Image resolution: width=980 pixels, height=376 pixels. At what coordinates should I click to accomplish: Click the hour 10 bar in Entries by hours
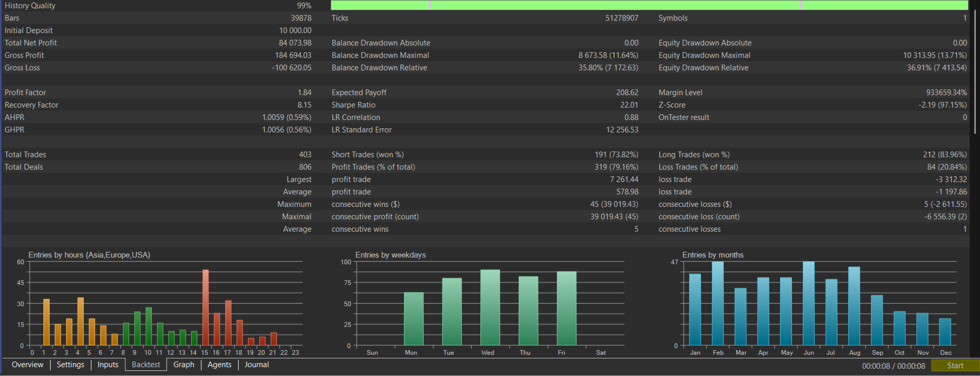tap(149, 326)
